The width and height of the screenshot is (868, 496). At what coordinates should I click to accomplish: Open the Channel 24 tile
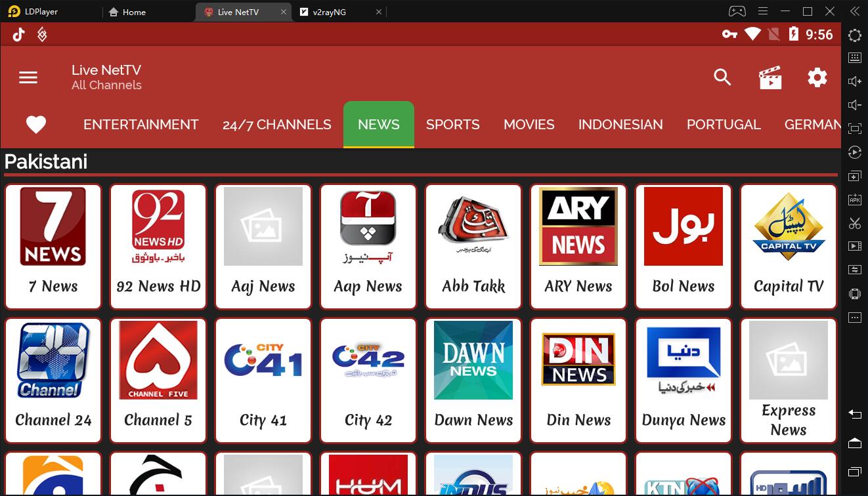(x=53, y=381)
